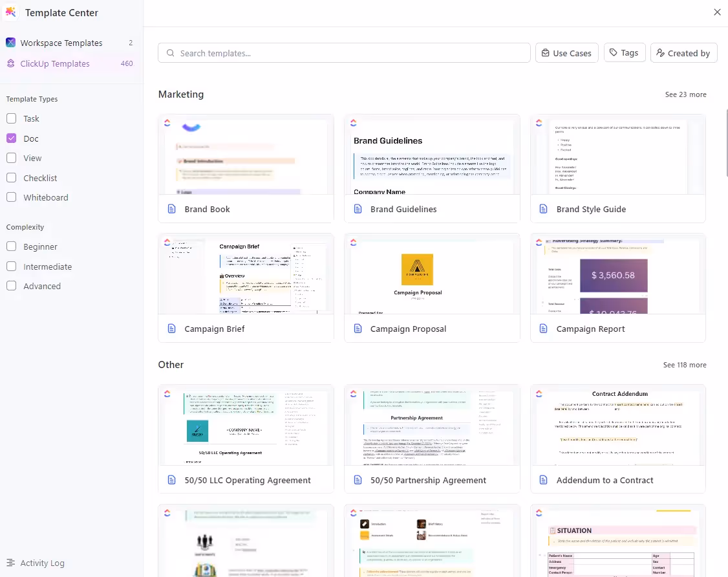Click the doc icon beside Addendum to a Contract

(x=542, y=480)
